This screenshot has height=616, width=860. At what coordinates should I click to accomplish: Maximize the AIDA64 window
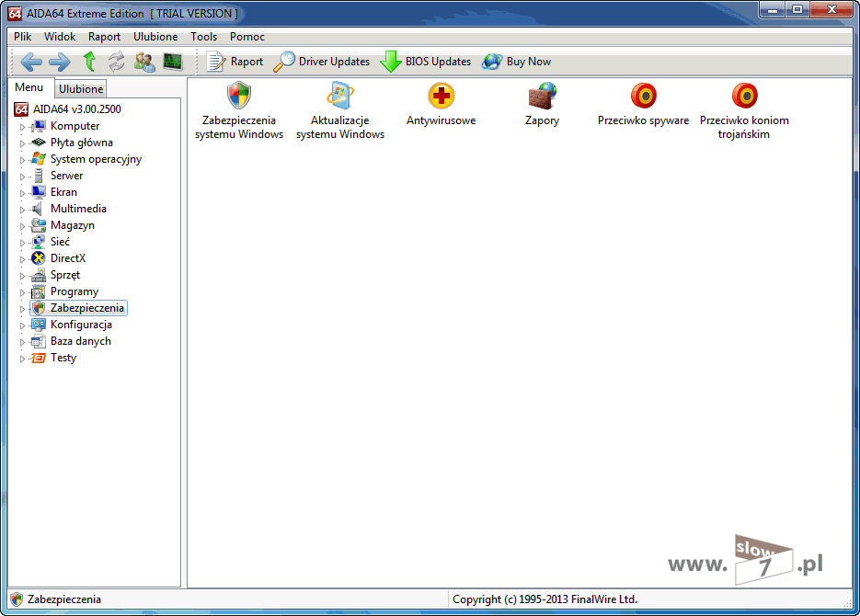797,9
